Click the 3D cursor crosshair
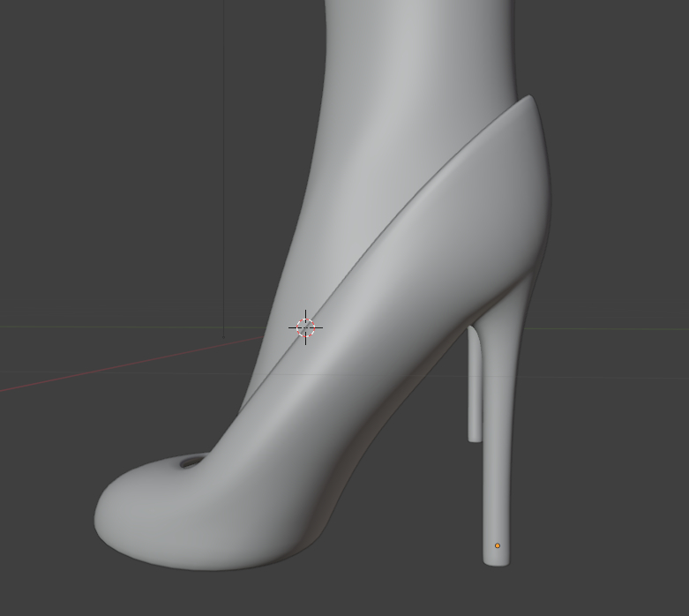 (305, 327)
